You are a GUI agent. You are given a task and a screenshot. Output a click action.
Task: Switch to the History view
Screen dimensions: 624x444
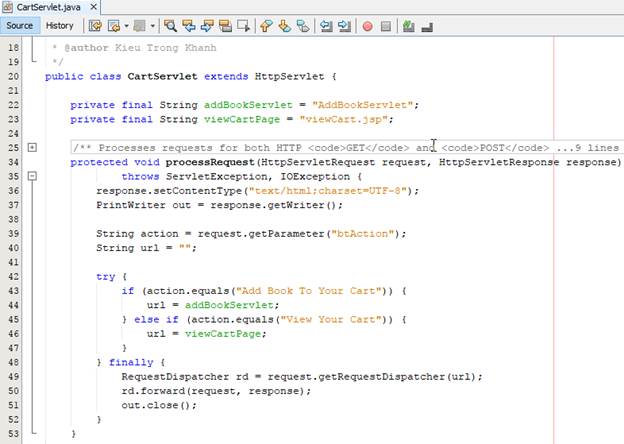60,26
